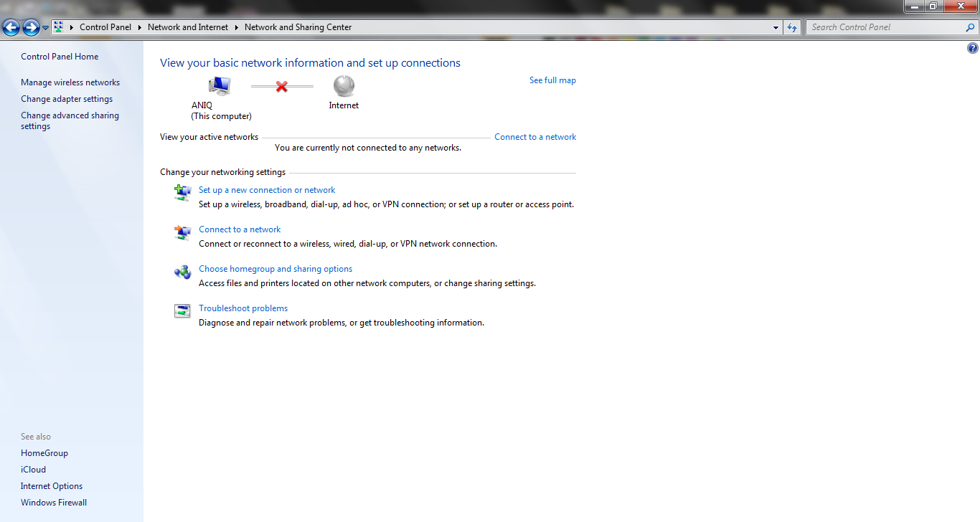The height and width of the screenshot is (522, 980).
Task: Open Change adapter settings
Action: (67, 99)
